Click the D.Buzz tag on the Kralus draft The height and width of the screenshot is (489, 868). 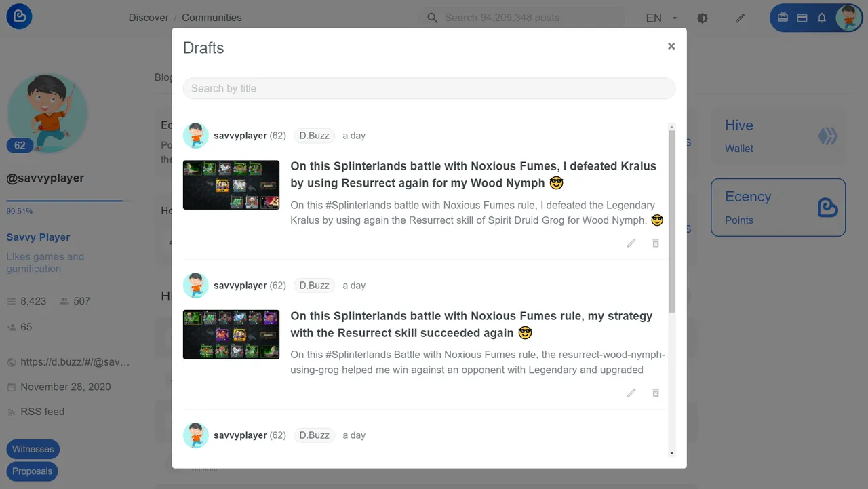[x=314, y=136]
